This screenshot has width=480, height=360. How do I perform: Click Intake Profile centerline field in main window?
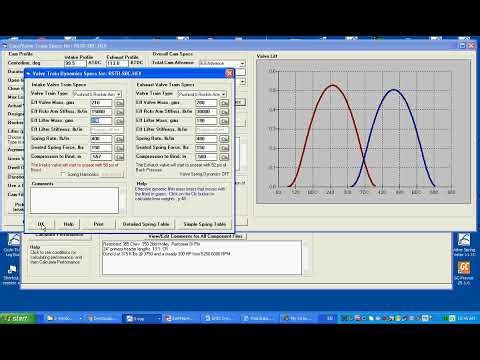tap(75, 63)
